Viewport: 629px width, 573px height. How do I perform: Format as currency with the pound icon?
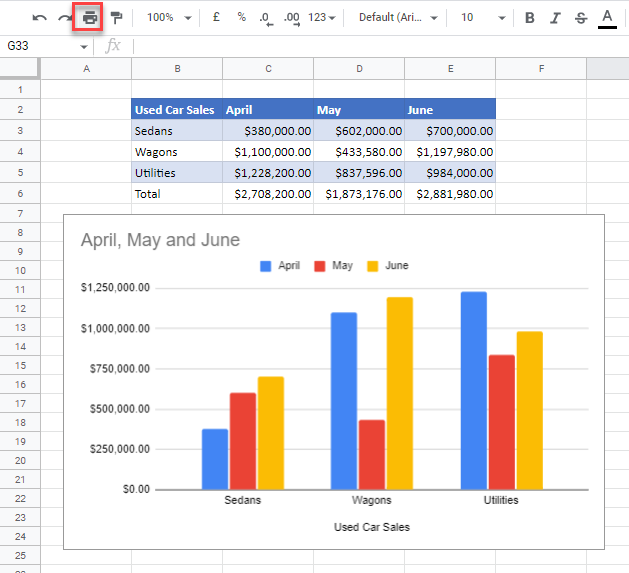click(x=217, y=18)
